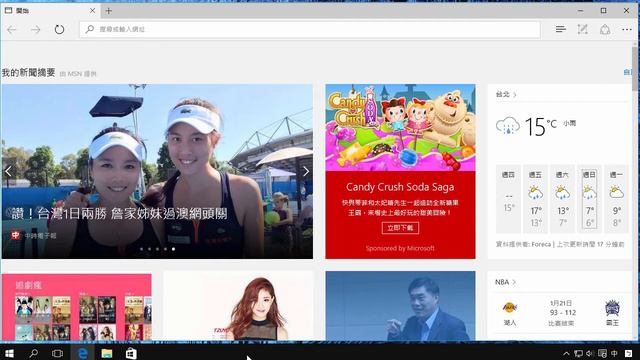Click the Edge icon on the taskbar
Image resolution: width=640 pixels, height=360 pixels.
[82, 353]
